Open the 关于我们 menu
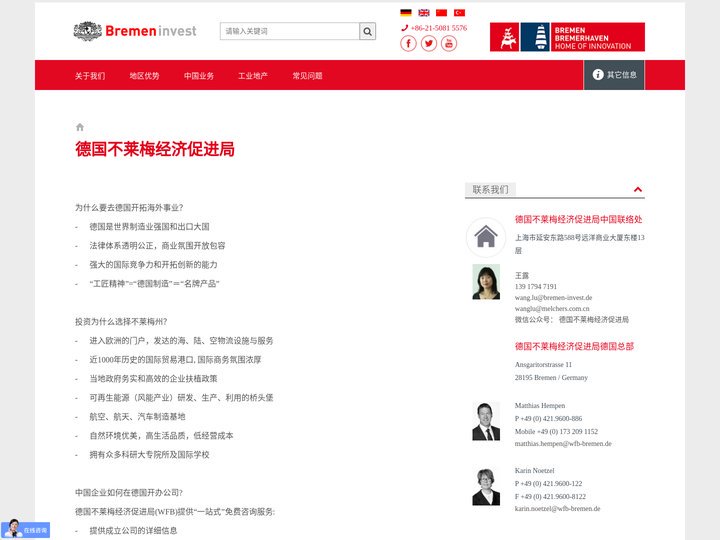The width and height of the screenshot is (720, 540). pyautogui.click(x=90, y=76)
